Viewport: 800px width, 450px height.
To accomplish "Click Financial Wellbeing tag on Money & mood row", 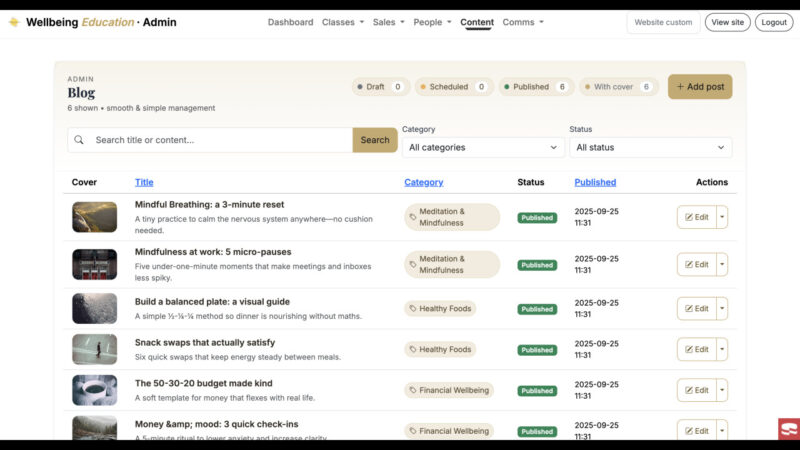I will 449,431.
